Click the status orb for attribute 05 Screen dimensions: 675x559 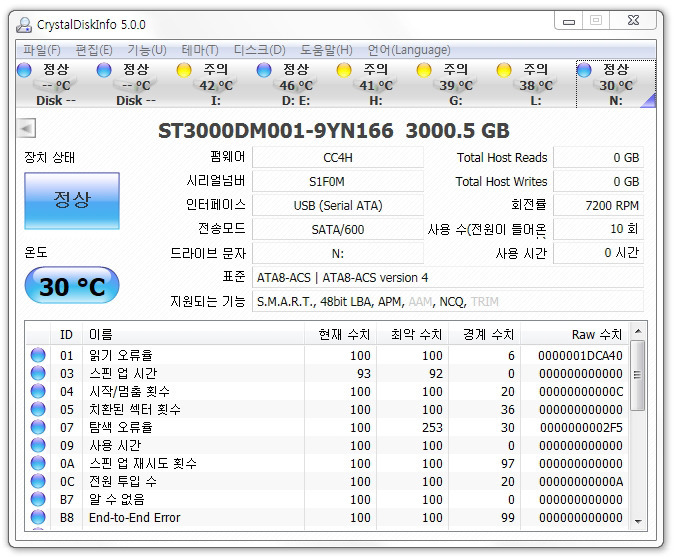pos(38,409)
